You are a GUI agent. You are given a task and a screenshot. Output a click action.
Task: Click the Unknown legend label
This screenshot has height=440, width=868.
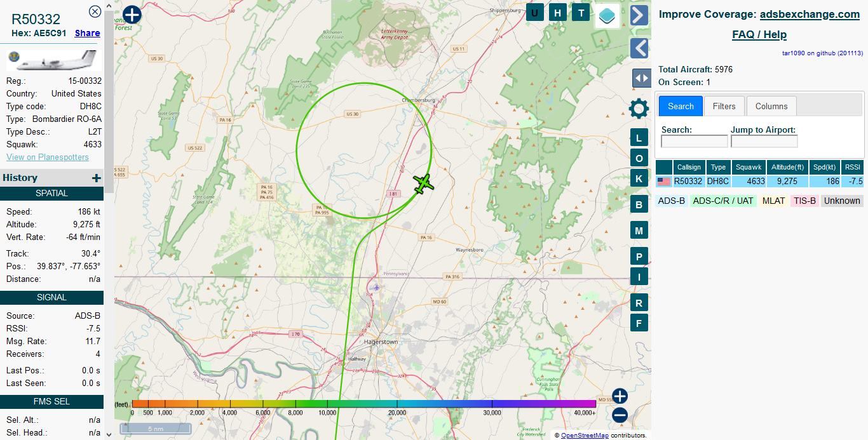tap(842, 201)
